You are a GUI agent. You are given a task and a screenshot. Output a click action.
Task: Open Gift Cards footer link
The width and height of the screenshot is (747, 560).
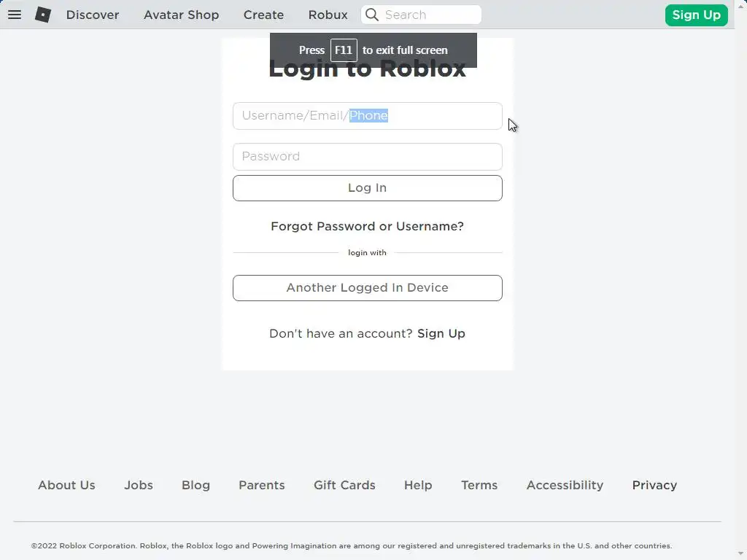coord(344,485)
